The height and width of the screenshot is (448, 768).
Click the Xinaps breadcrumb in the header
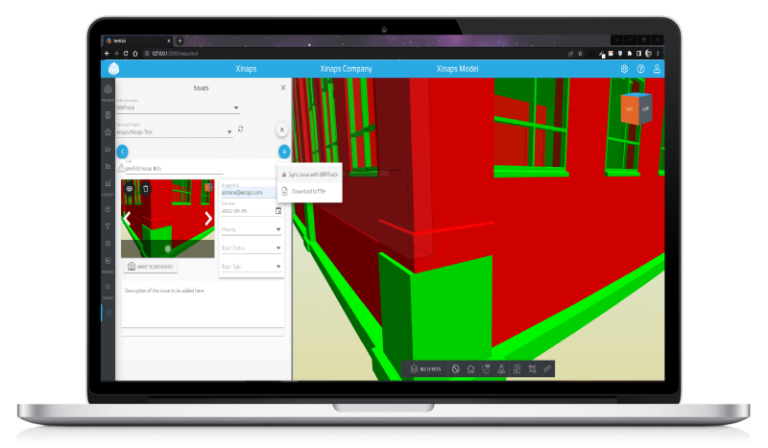point(246,69)
